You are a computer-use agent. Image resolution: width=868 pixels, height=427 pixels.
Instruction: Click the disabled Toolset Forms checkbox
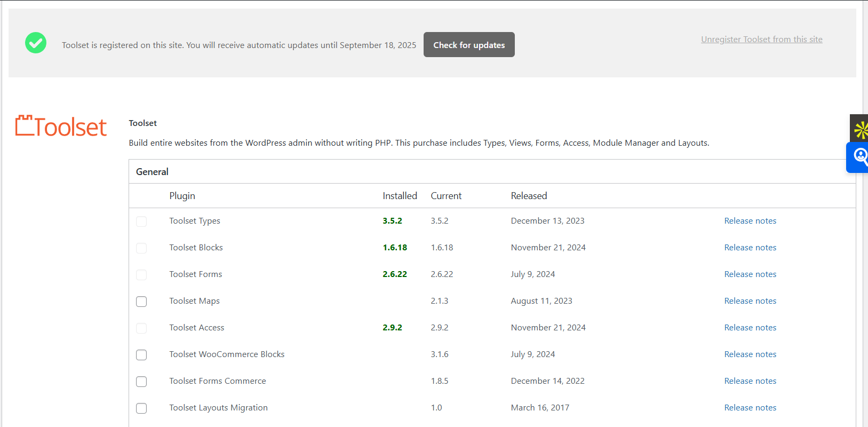click(141, 275)
